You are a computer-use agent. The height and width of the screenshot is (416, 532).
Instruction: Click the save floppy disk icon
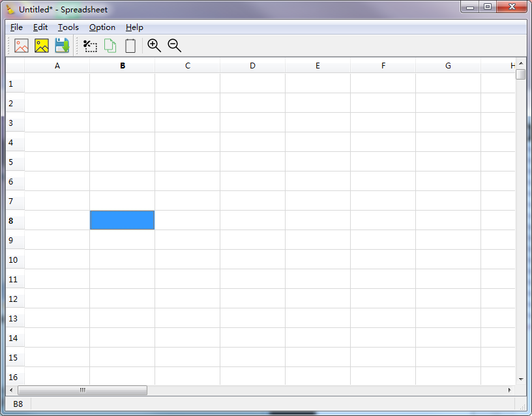[62, 46]
